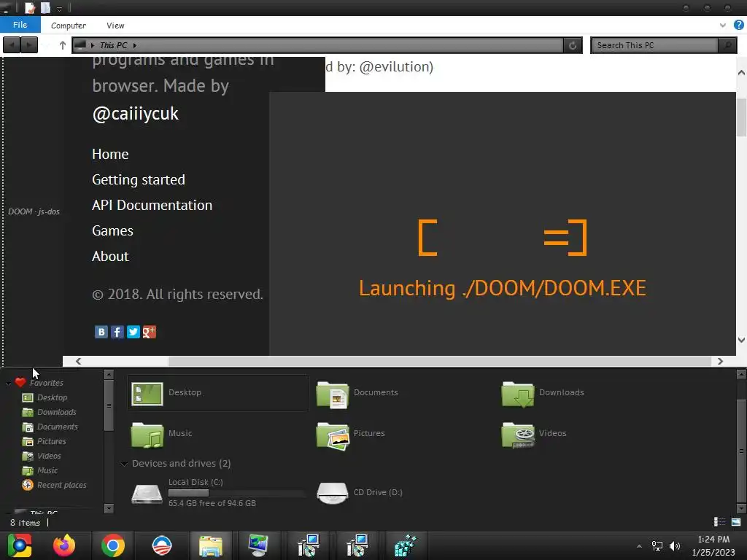The width and height of the screenshot is (747, 560).
Task: Share on Google Plus icon
Action: (x=149, y=332)
